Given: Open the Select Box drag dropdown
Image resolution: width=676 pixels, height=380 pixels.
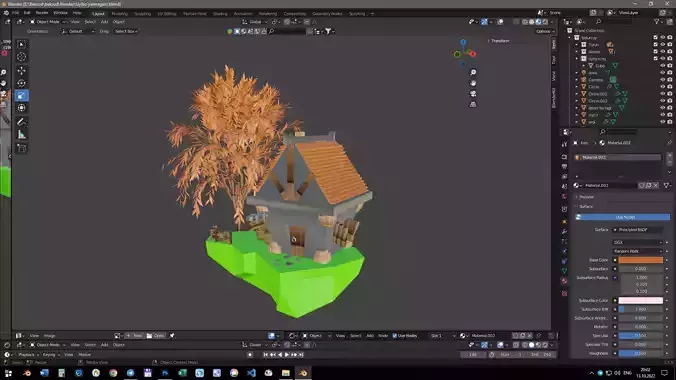Looking at the screenshot, I should (126, 31).
